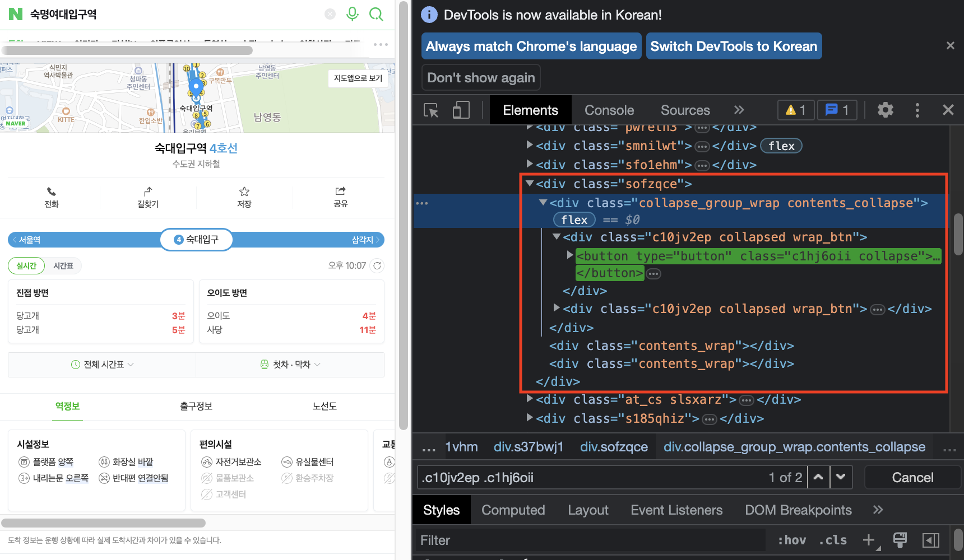Viewport: 964px width, 560px height.
Task: Go to previous search result
Action: 818,477
